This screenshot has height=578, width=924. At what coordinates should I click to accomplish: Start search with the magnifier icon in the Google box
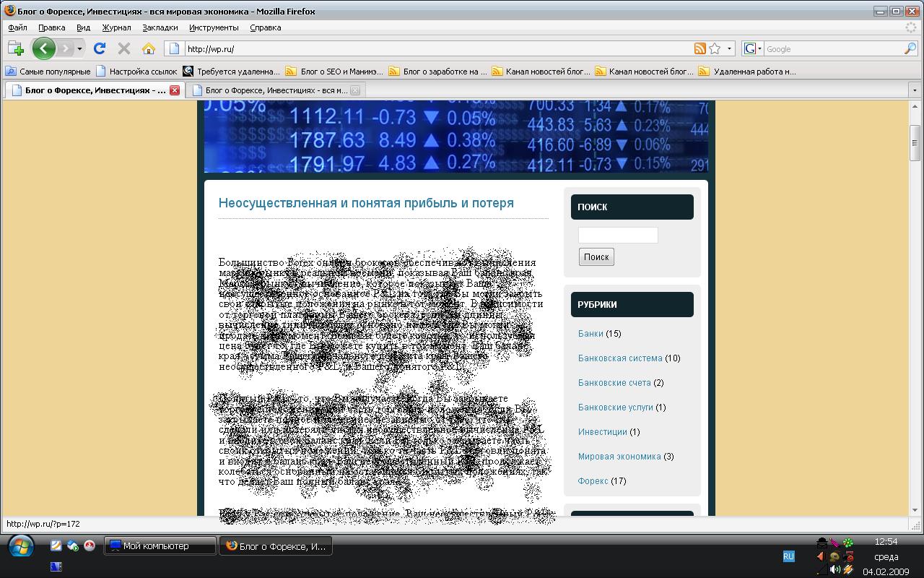pyautogui.click(x=910, y=48)
